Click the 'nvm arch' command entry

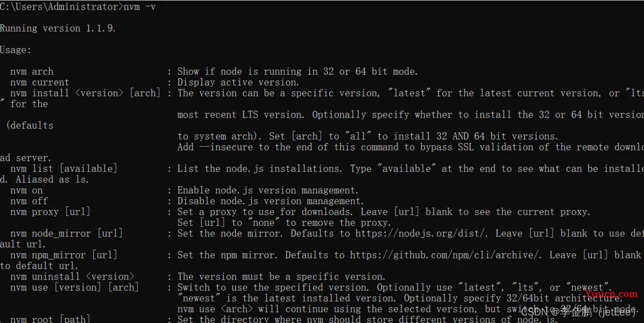[32, 71]
